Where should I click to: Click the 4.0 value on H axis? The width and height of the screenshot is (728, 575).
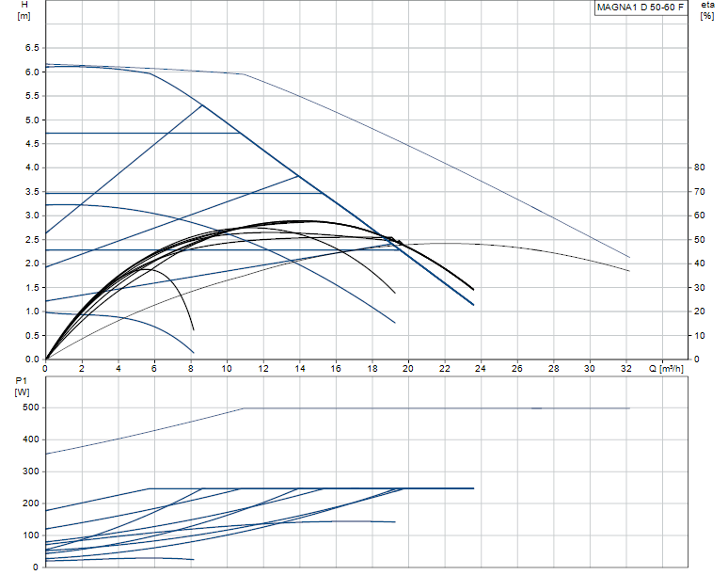point(32,168)
